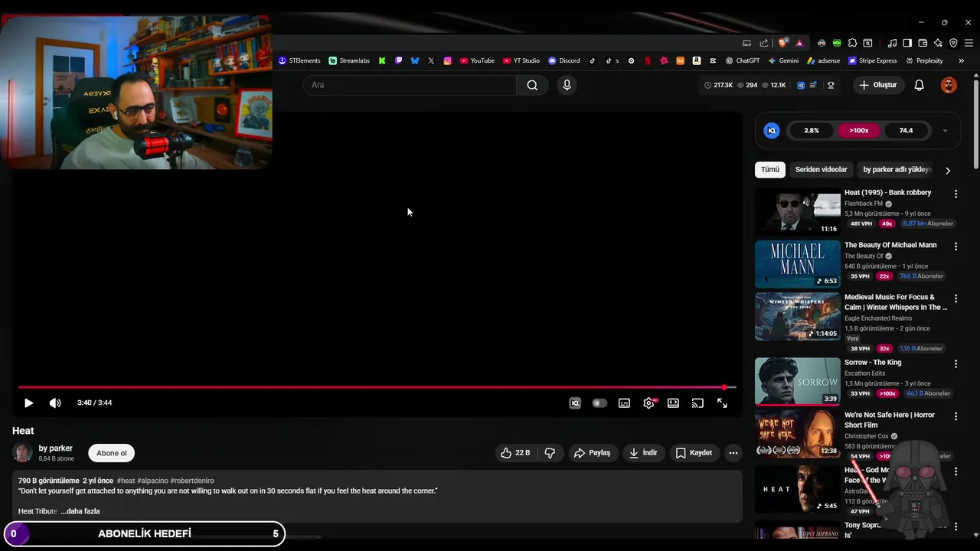980x551 pixels.
Task: Click the Instagram bookmark icon
Action: (447, 60)
